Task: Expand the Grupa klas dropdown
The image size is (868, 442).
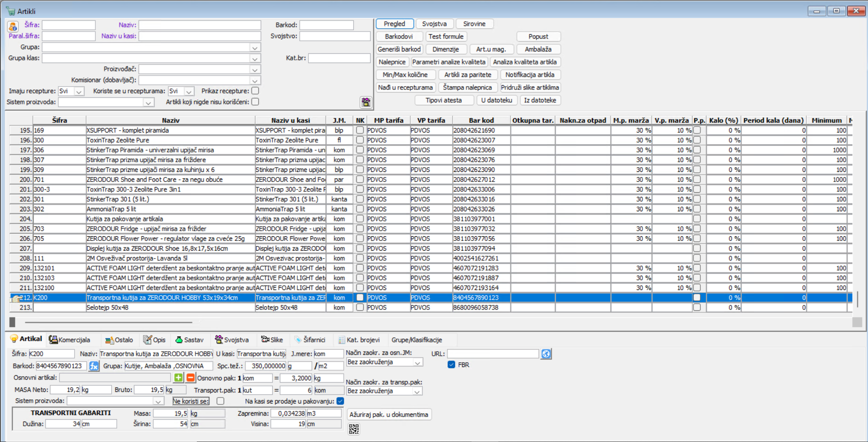Action: coord(255,58)
